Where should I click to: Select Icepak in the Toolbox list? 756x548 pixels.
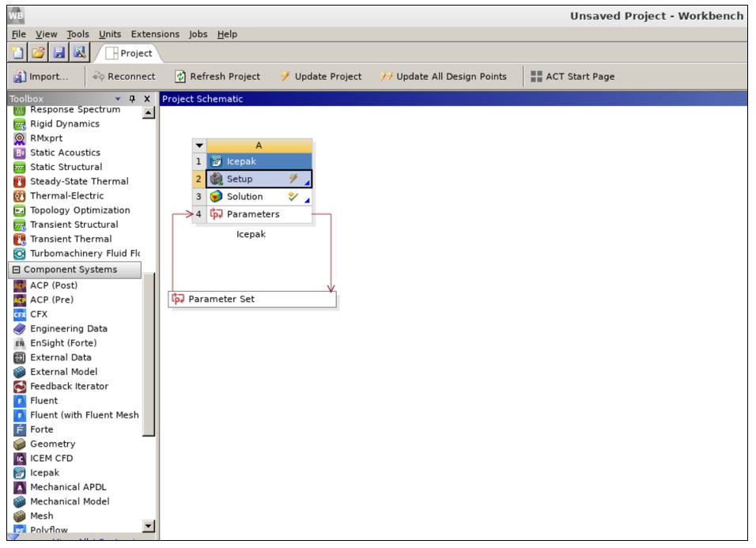(x=44, y=474)
